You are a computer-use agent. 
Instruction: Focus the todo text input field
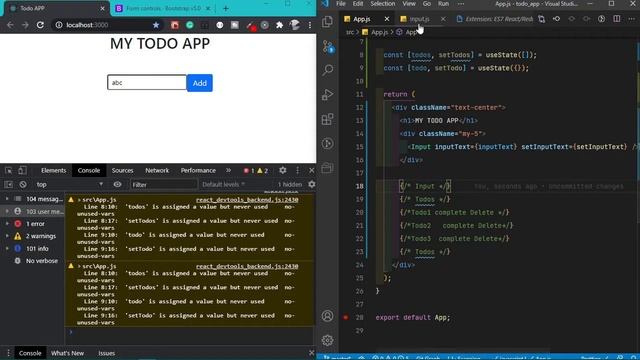(x=147, y=82)
